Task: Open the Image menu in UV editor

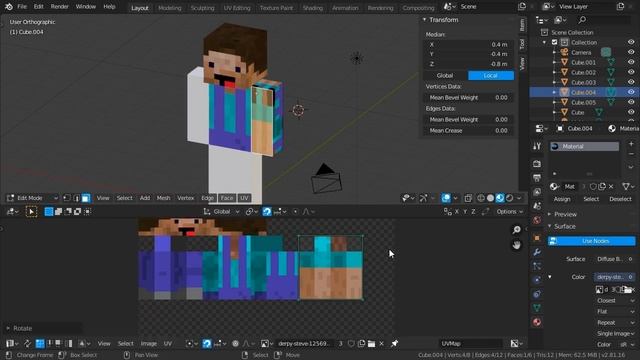Action: tap(149, 344)
